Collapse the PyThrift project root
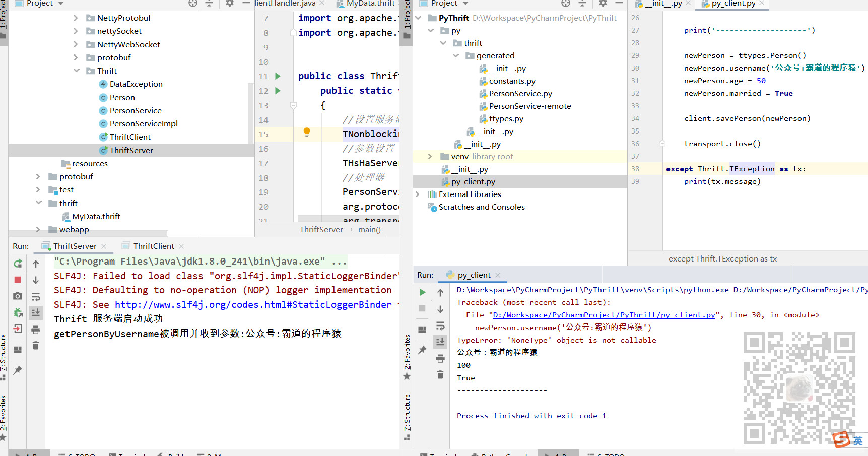Viewport: 868px width, 456px height. click(418, 18)
